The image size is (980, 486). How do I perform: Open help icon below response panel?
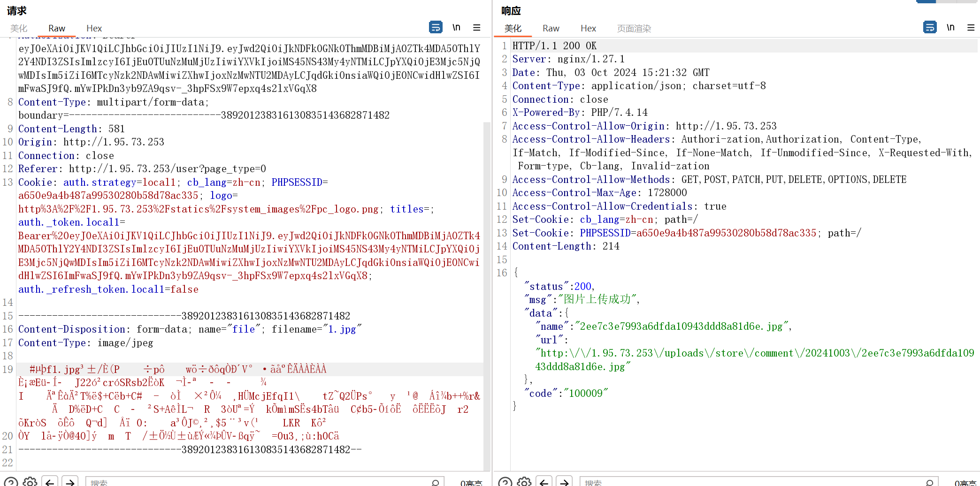[505, 482]
